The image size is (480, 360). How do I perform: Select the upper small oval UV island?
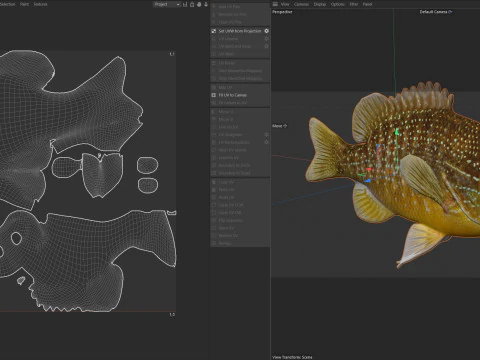coord(147,165)
